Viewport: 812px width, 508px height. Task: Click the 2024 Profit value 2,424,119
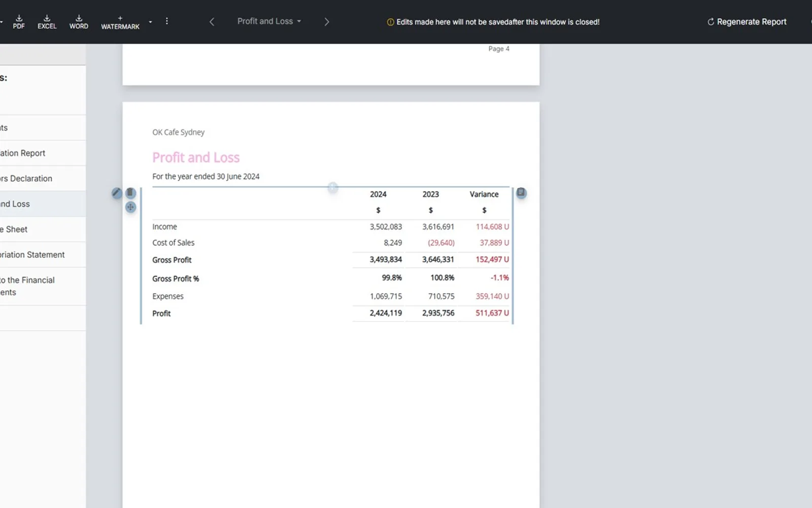click(x=386, y=313)
